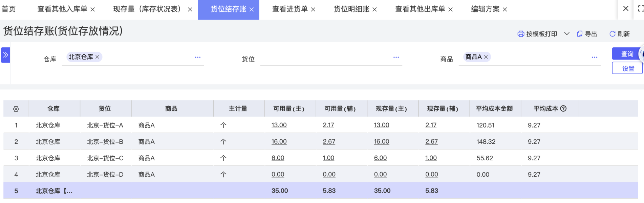Close the 货位结存账 tab

coord(252,9)
